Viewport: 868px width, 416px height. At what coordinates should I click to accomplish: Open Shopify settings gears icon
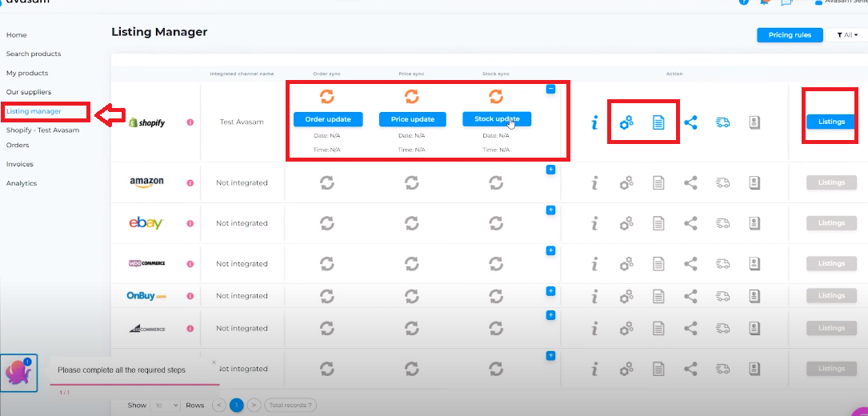click(x=626, y=122)
